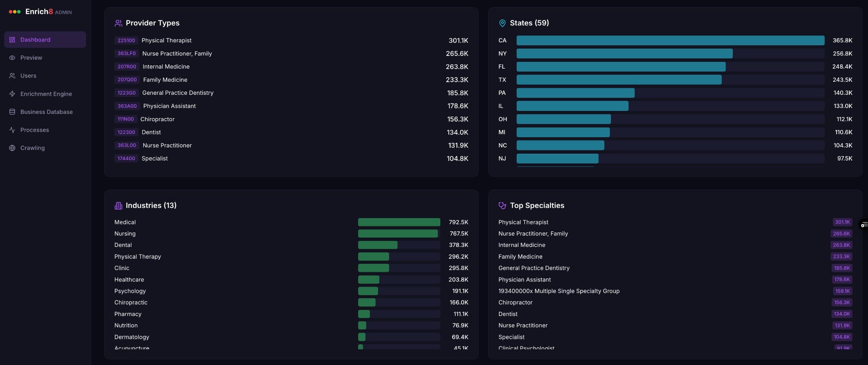Click the Business Database cylinder icon
This screenshot has height=365, width=868.
(x=12, y=112)
